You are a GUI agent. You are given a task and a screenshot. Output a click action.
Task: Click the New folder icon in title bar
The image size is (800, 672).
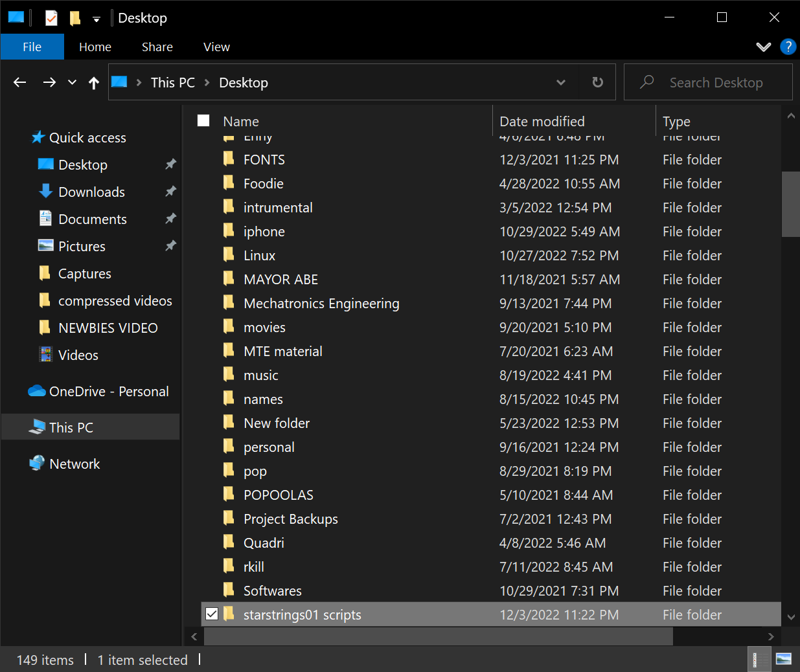tap(75, 18)
